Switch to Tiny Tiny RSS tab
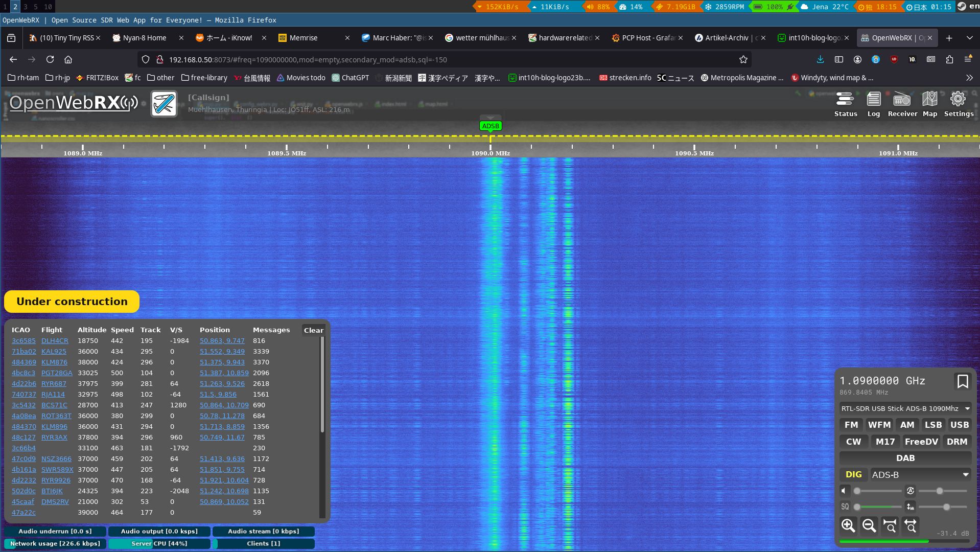Viewport: 980px width, 552px height. pyautogui.click(x=65, y=38)
